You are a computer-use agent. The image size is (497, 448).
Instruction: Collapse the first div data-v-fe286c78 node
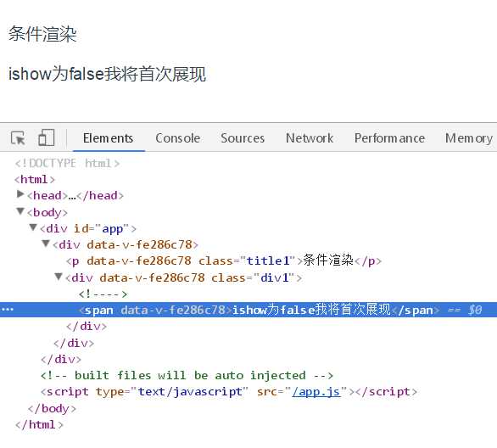(46, 244)
